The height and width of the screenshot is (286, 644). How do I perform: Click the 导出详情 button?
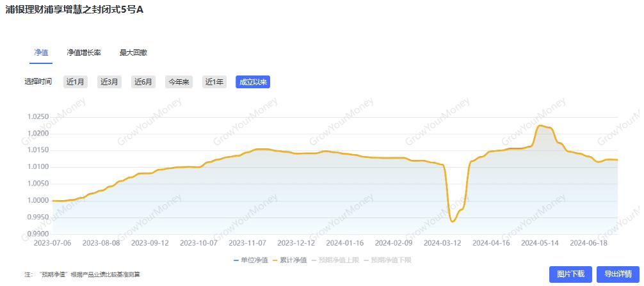tap(618, 274)
